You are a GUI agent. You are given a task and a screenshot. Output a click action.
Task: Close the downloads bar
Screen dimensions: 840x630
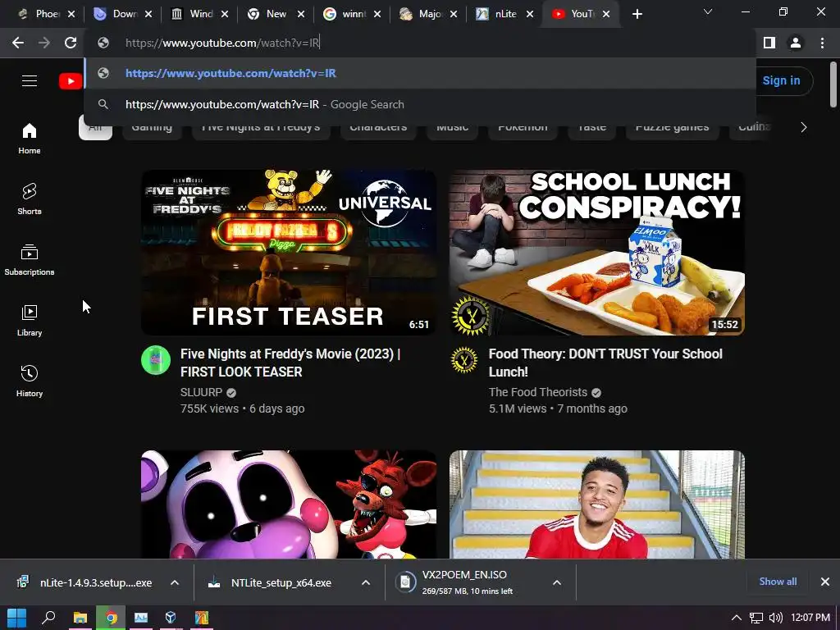point(825,582)
